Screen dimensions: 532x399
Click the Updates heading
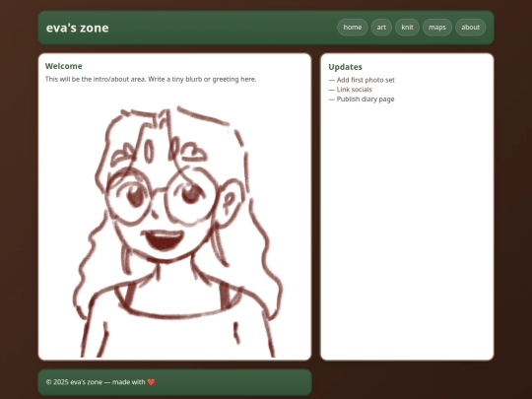tap(345, 67)
